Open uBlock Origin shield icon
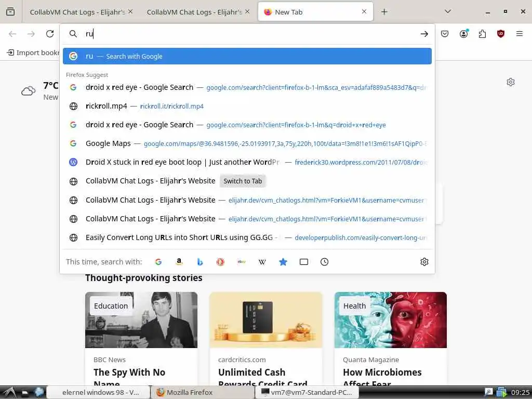This screenshot has width=532, height=399. coord(501,34)
